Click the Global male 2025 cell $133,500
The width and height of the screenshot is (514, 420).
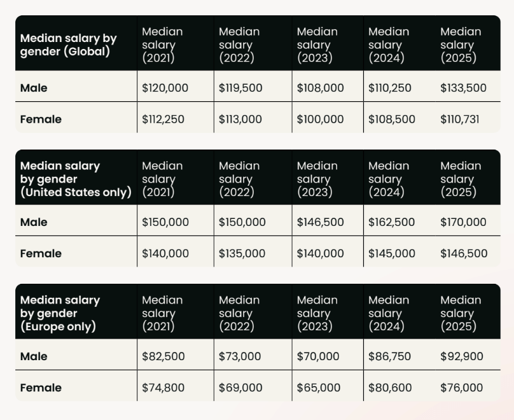point(463,88)
